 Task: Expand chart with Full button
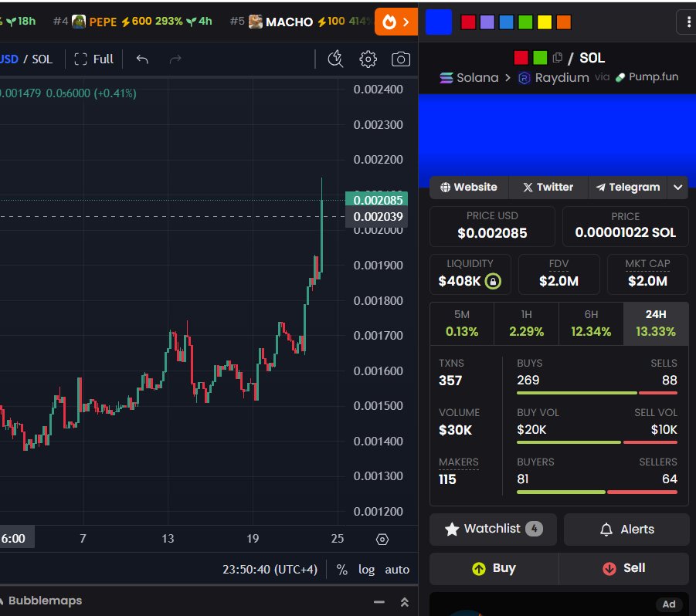click(x=93, y=59)
